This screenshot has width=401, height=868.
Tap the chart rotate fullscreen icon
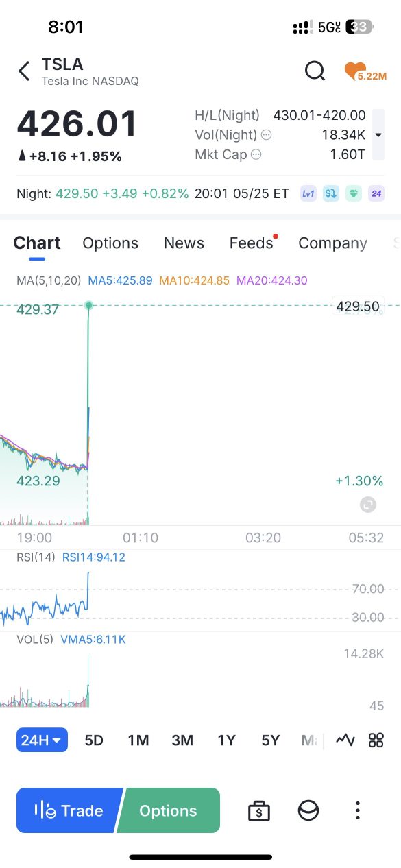368,505
